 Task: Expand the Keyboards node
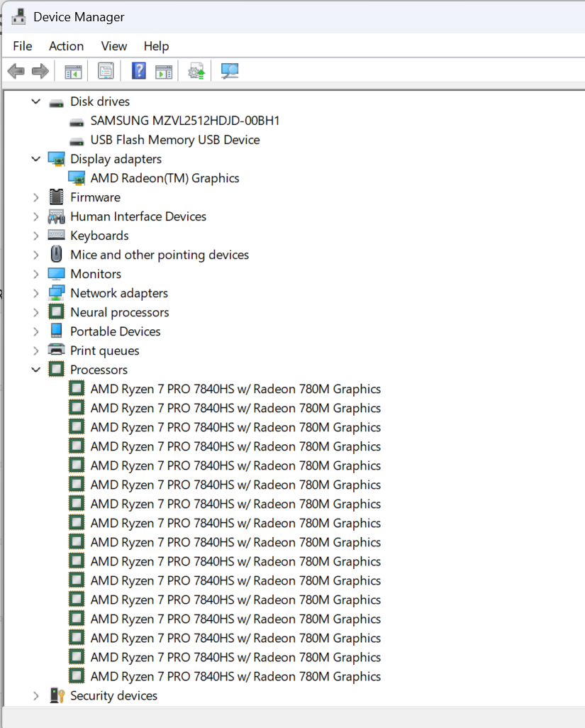tap(35, 236)
